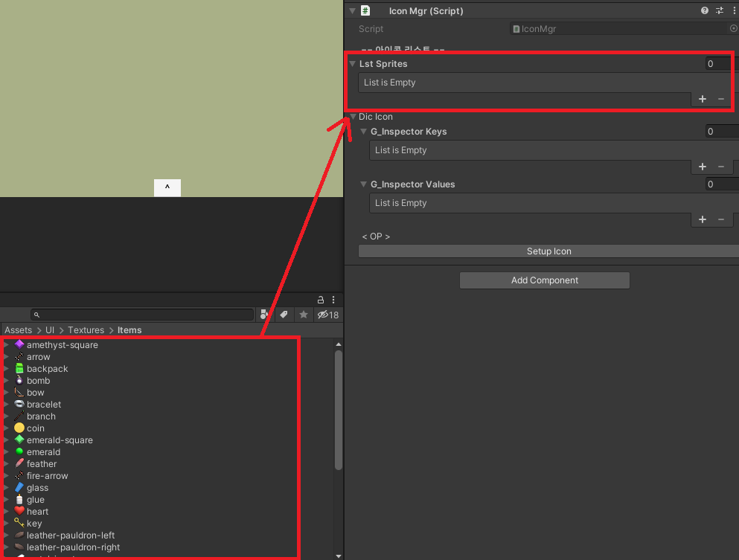Open the Assets breadcrumb in Project path
This screenshot has height=560, width=739.
tap(18, 329)
